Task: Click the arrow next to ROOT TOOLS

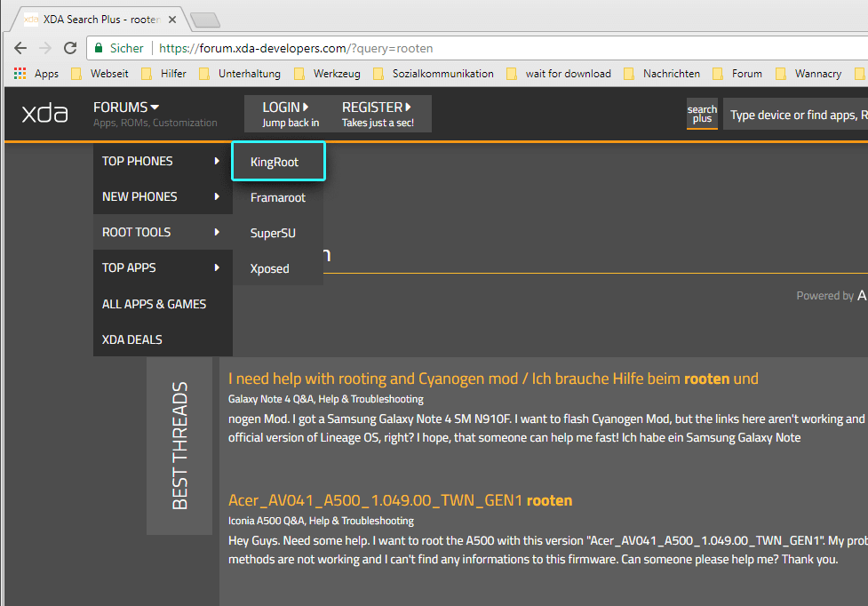Action: pyautogui.click(x=217, y=232)
